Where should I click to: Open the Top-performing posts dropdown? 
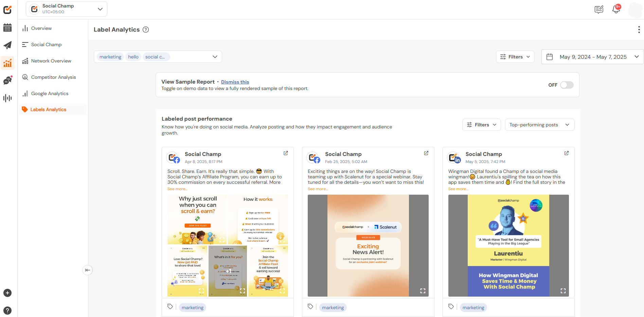(540, 125)
